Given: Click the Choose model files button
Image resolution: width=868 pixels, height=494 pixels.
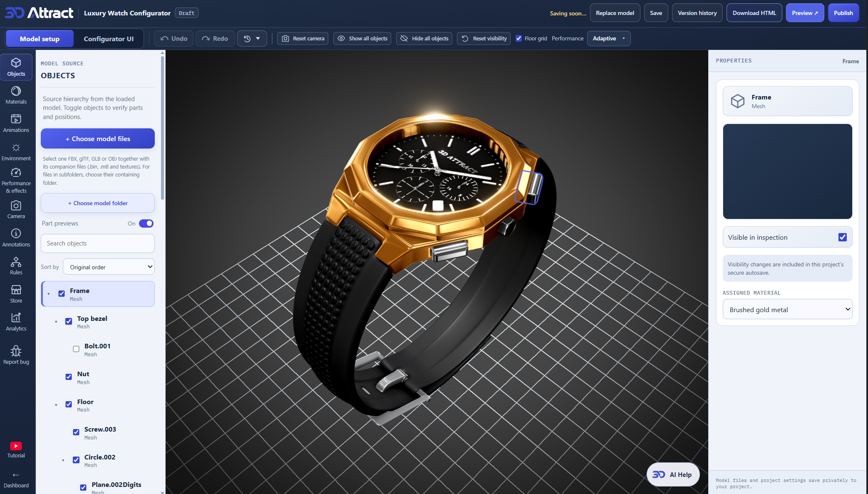Looking at the screenshot, I should coord(98,139).
